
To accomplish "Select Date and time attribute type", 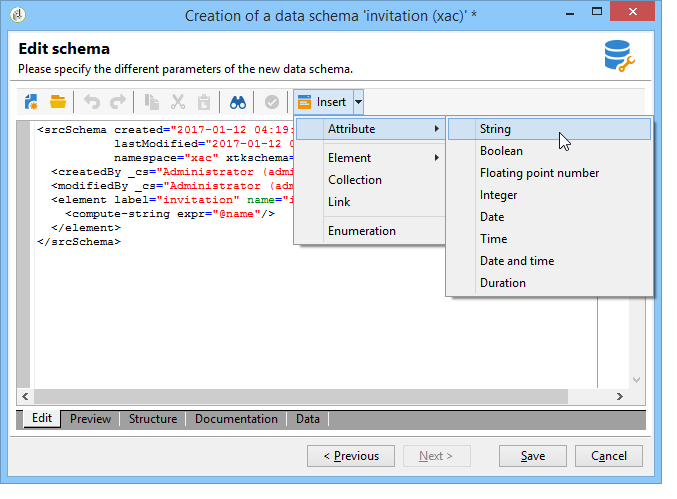I will (516, 261).
